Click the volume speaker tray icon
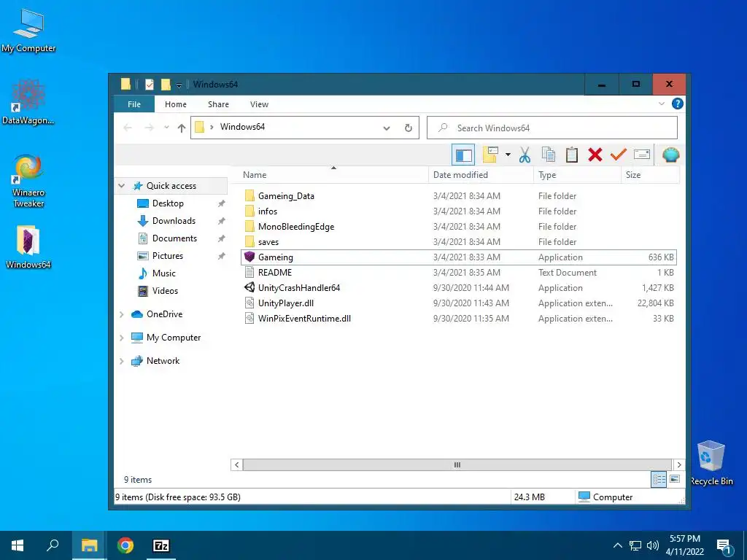The height and width of the screenshot is (560, 747). pos(653,545)
